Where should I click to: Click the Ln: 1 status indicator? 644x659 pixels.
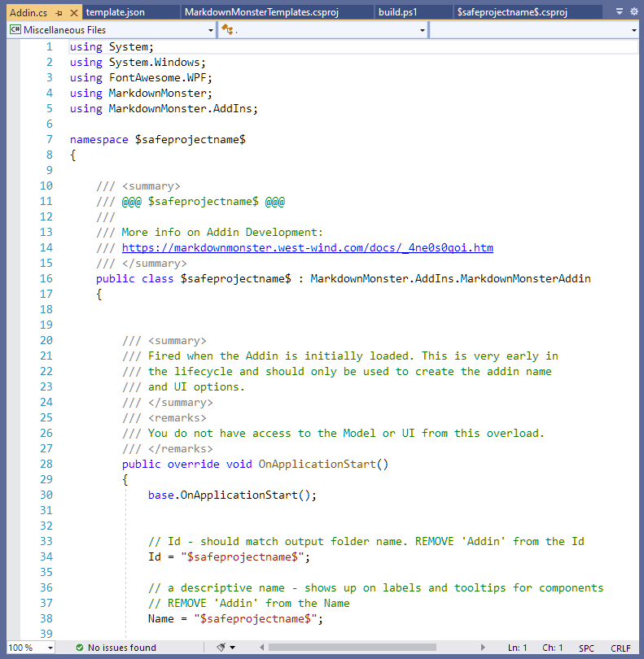pos(517,648)
